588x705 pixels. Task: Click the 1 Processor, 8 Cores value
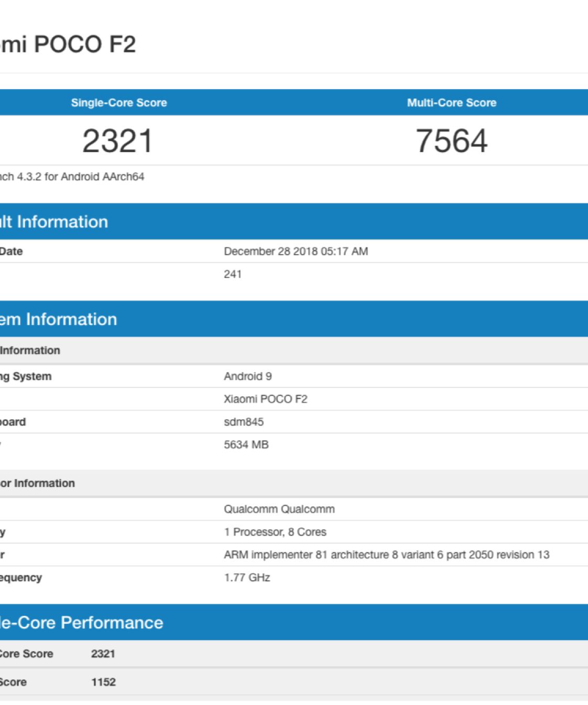coord(275,532)
